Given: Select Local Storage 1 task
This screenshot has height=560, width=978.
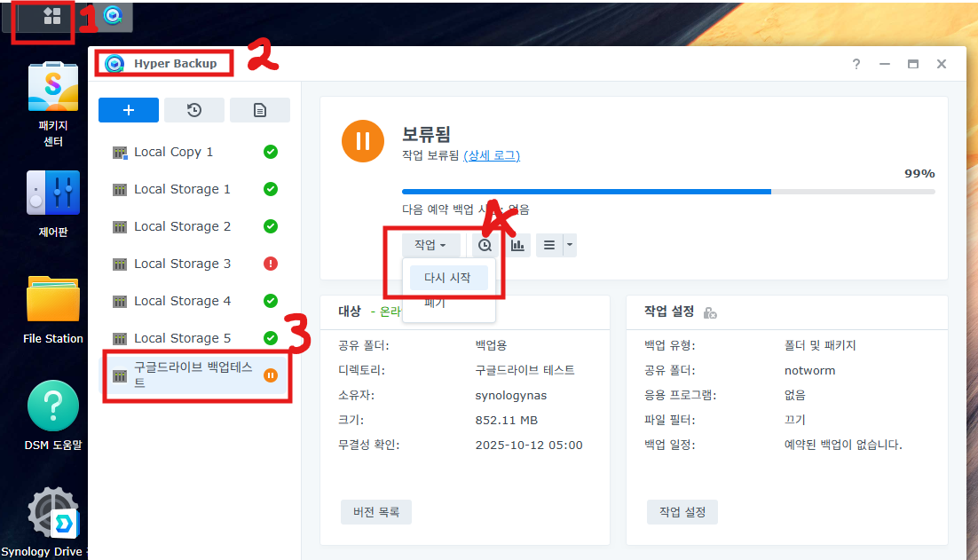Looking at the screenshot, I should pos(194,189).
